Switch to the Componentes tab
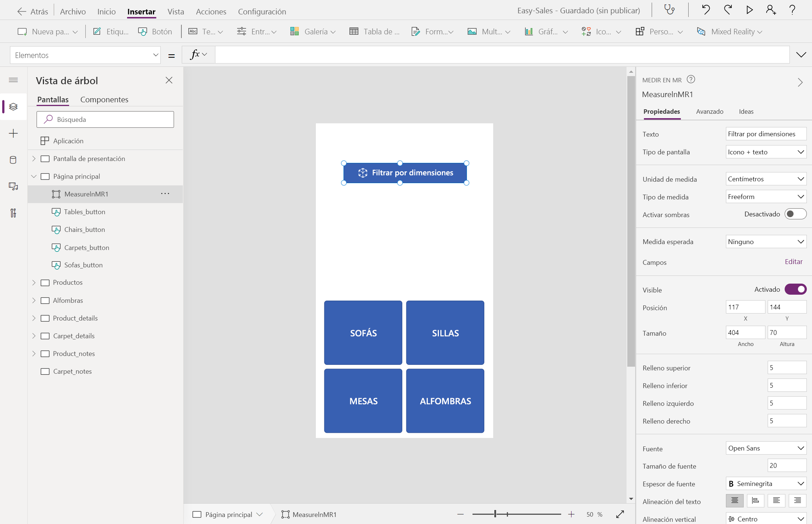This screenshot has width=812, height=524. coord(104,99)
